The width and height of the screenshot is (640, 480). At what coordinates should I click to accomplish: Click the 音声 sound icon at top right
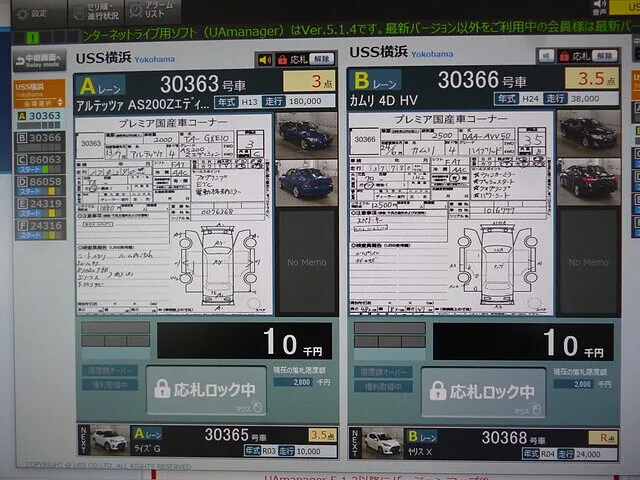(599, 7)
